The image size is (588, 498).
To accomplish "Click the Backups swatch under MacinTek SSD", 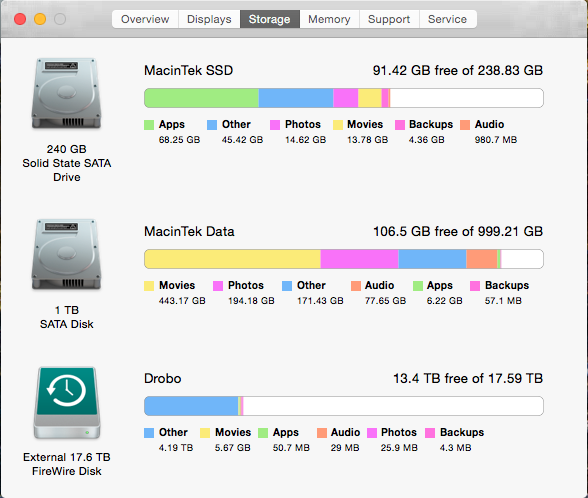I will click(400, 125).
